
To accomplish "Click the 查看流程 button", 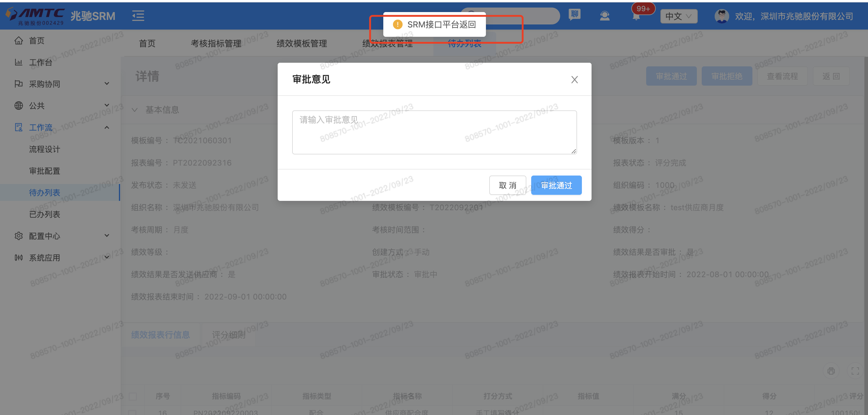I will pos(782,76).
